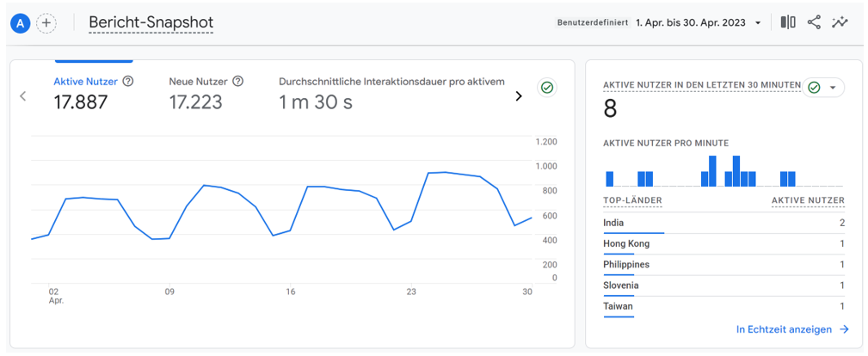Viewport: 868px width, 356px height.
Task: Open help for Aktive Nutzer metric
Action: coord(128,82)
